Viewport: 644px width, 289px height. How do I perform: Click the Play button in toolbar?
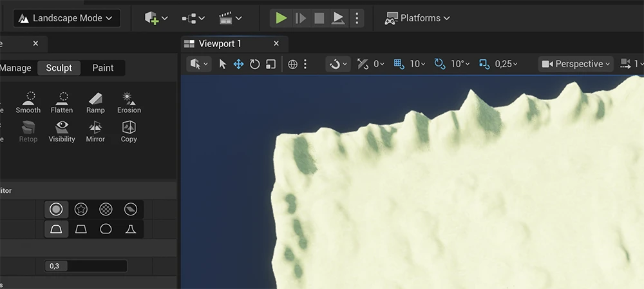(281, 18)
